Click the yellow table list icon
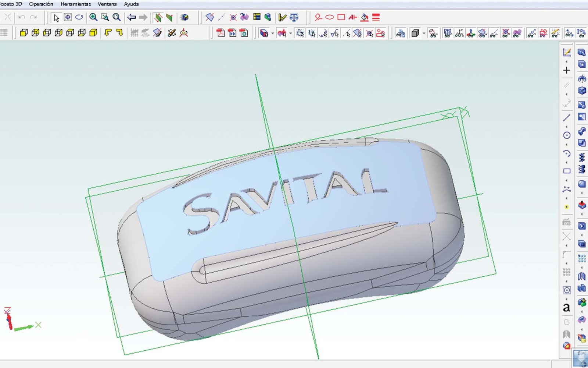The width and height of the screenshot is (588, 368). (257, 17)
